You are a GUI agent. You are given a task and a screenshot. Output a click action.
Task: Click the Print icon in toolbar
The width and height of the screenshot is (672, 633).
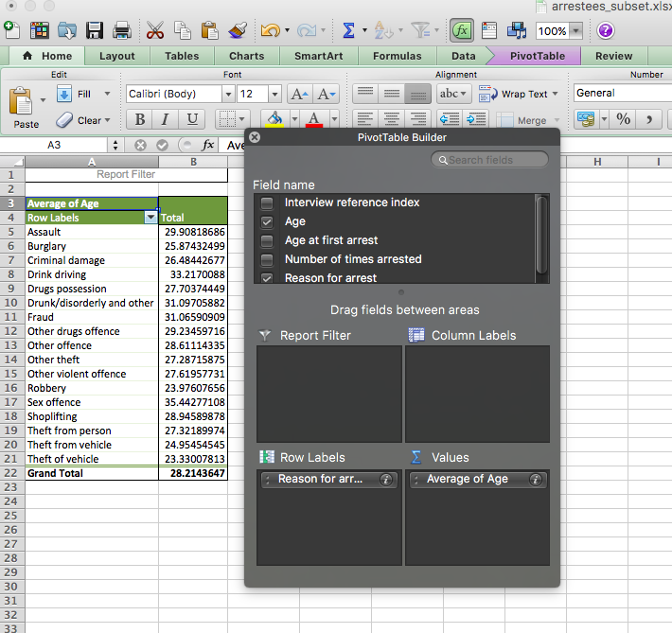121,30
